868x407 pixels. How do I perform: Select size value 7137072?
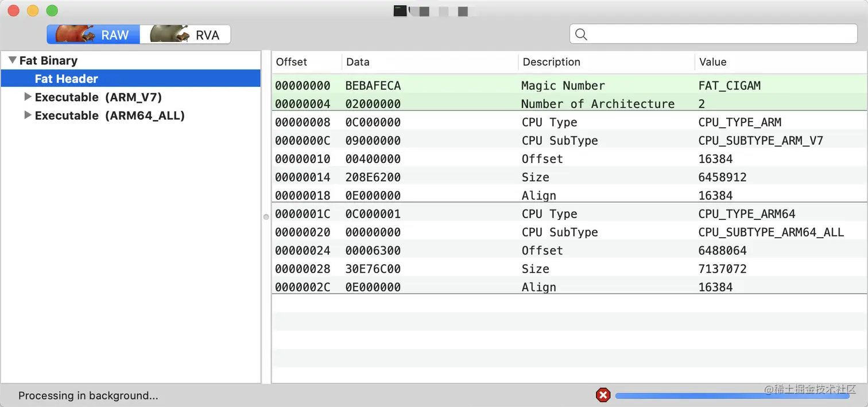[x=722, y=269]
